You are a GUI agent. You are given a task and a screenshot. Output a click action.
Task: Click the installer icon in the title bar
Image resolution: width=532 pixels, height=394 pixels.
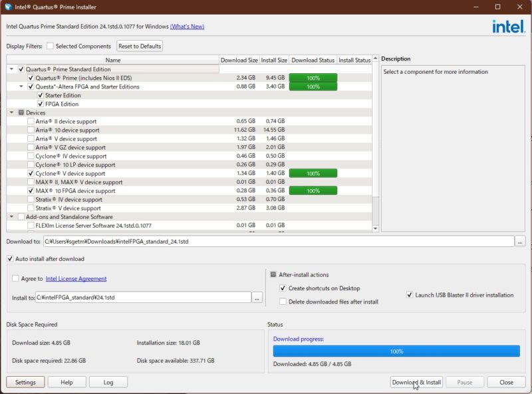[8, 7]
